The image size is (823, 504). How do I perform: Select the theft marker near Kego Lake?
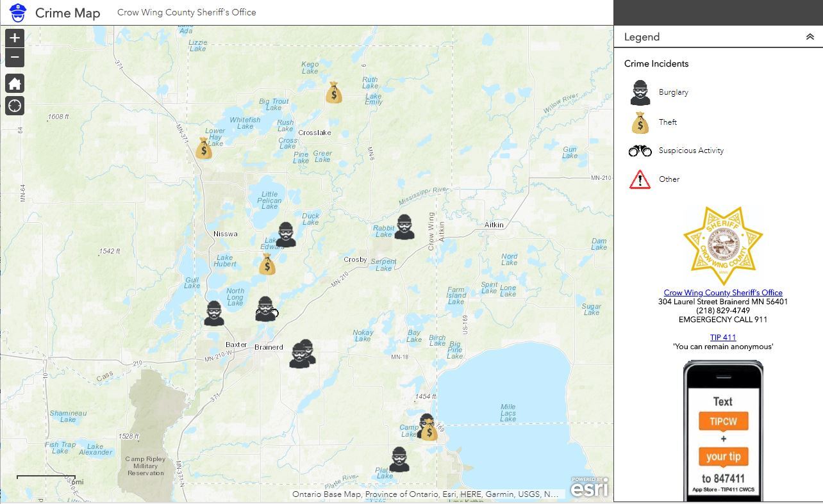coord(333,93)
